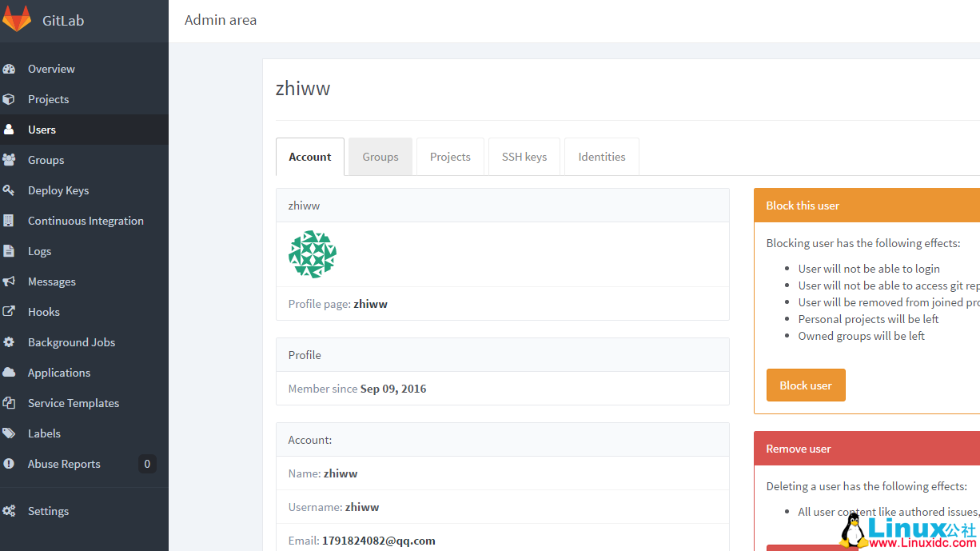
Task: Click the Messages bullhorn icon
Action: tap(9, 281)
